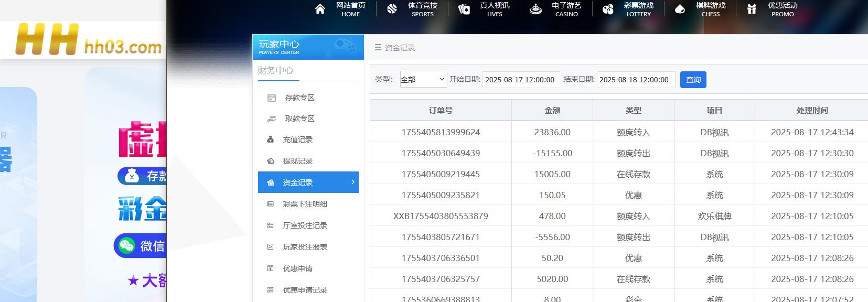Open the 电子游艺 CASINO menu item

[x=566, y=9]
